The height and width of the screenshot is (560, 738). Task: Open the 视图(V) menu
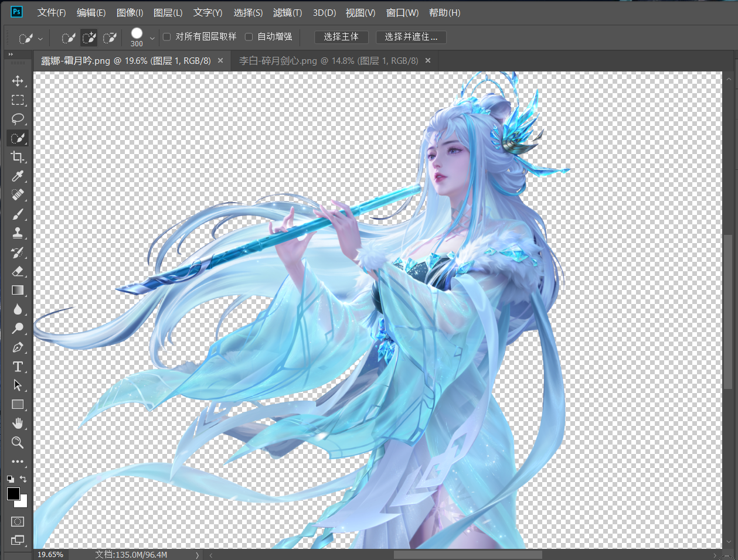(x=361, y=12)
